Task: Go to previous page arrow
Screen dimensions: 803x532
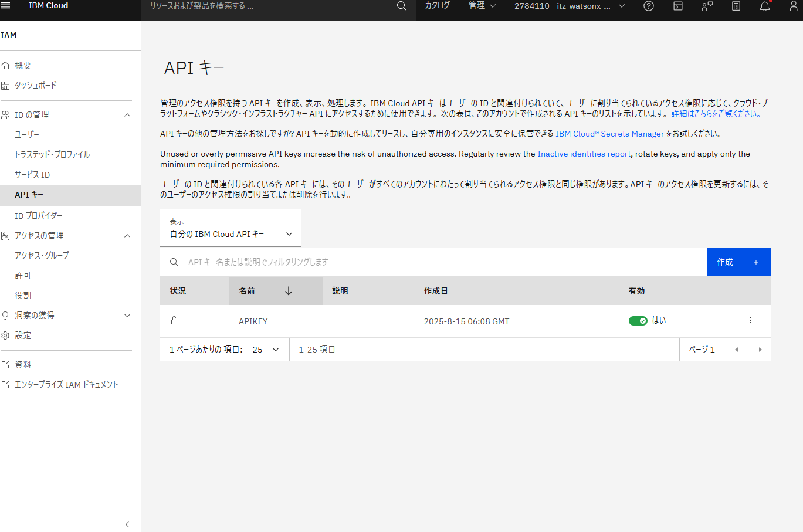Action: 737,350
